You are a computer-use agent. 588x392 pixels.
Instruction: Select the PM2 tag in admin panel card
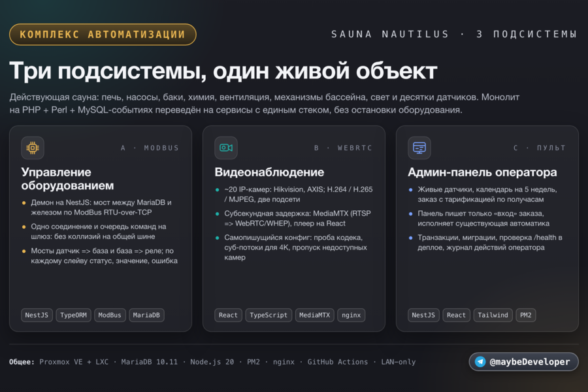click(526, 315)
